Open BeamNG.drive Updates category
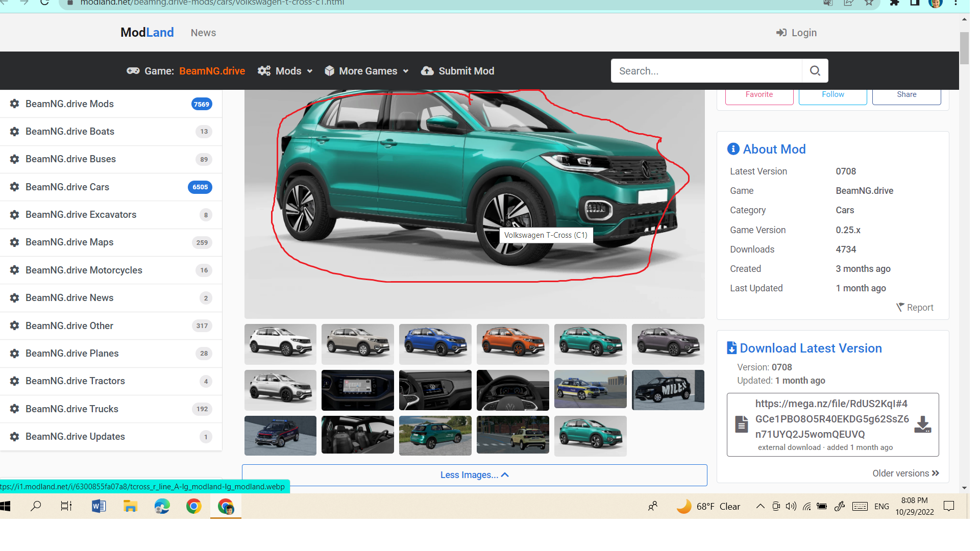The image size is (980, 551). click(111, 437)
